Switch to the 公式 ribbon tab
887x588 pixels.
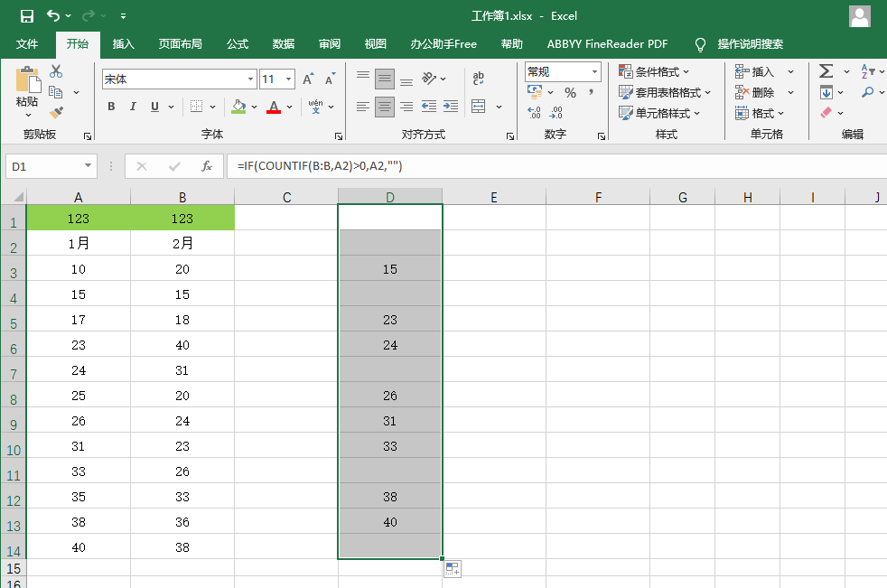point(238,44)
